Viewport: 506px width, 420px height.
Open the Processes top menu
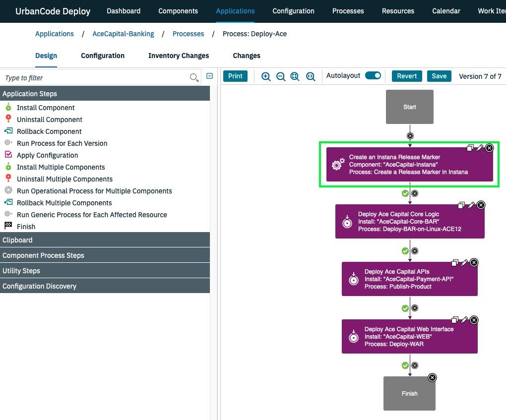click(x=348, y=11)
